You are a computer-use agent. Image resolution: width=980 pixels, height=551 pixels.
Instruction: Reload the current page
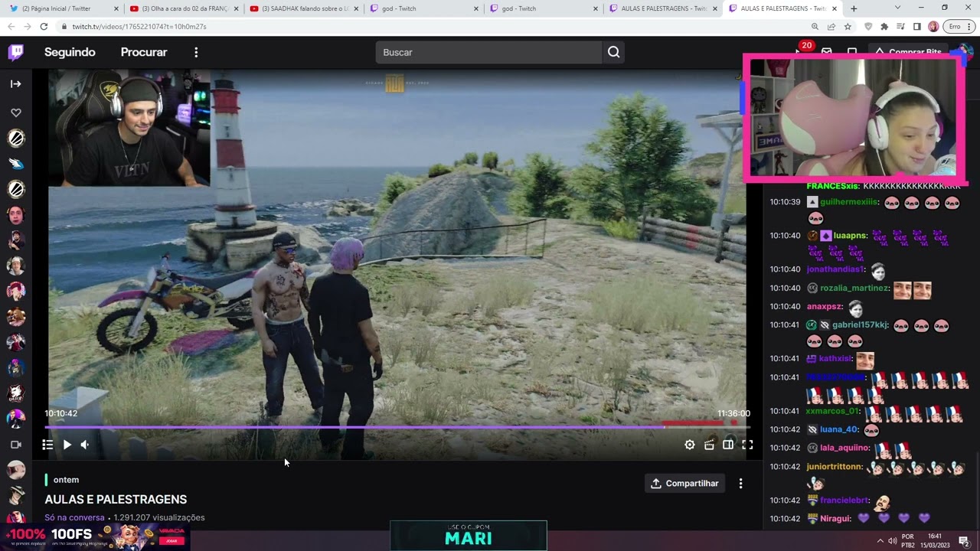(x=44, y=26)
